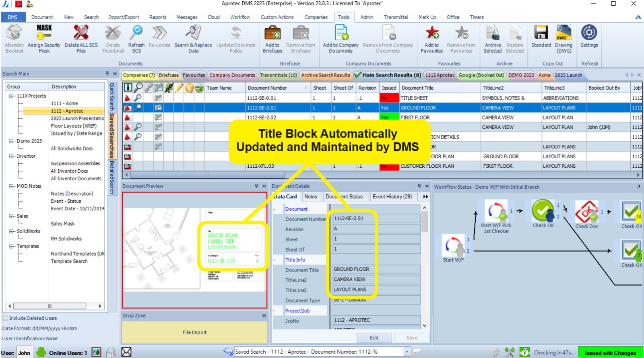
Task: Click the Abandon Bookout icon
Action: (14, 33)
